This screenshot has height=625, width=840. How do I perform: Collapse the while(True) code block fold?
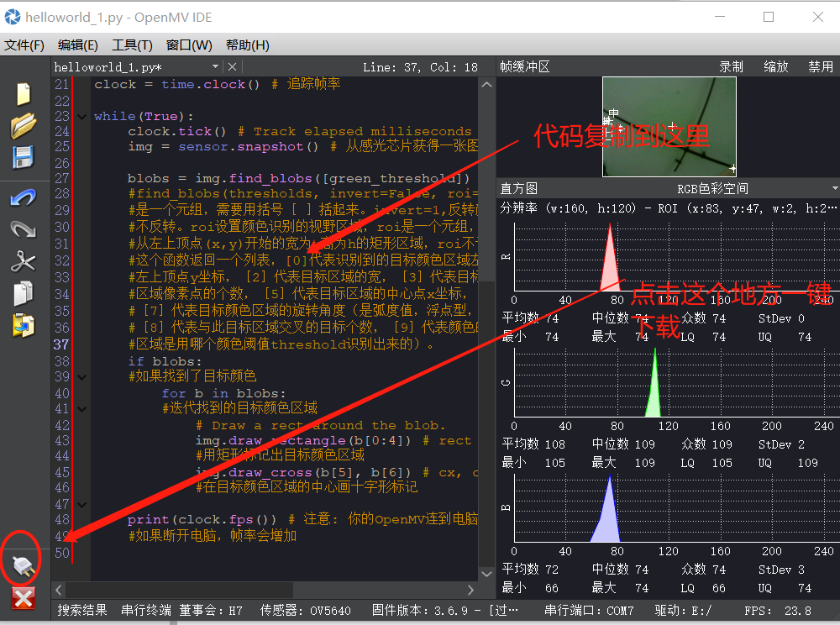81,115
